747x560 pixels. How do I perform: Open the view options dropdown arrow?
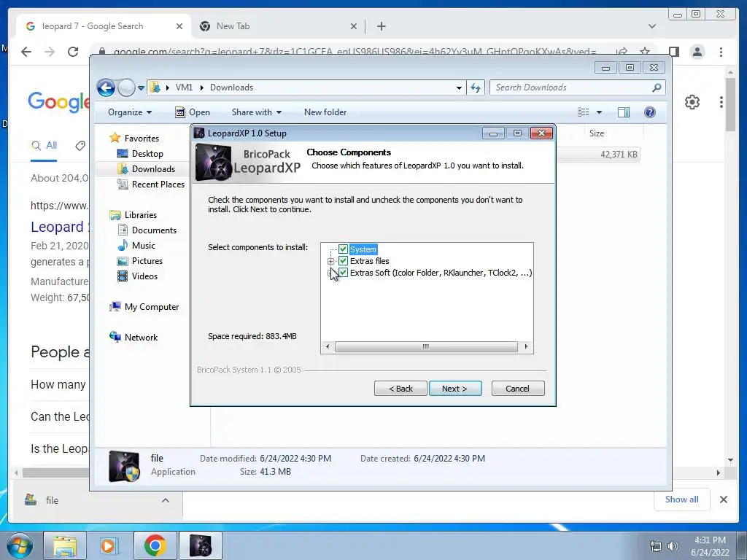point(600,112)
